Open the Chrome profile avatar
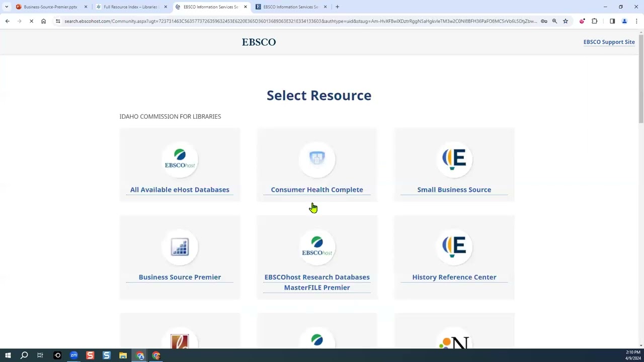The height and width of the screenshot is (362, 644). tap(624, 21)
